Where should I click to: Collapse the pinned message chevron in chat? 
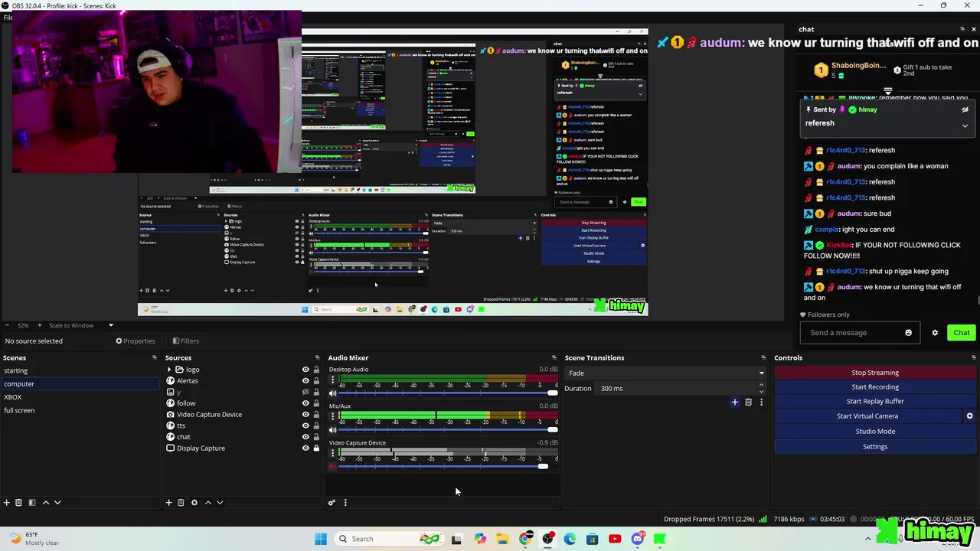[965, 126]
